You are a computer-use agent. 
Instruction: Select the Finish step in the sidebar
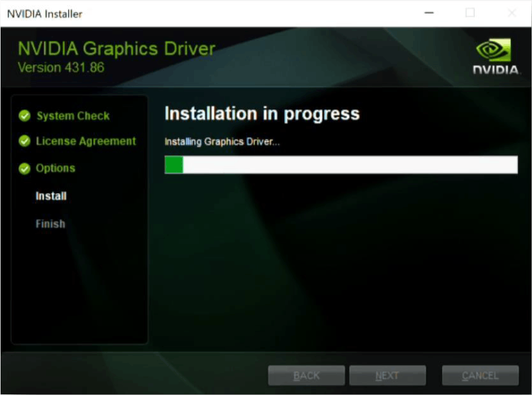(50, 224)
